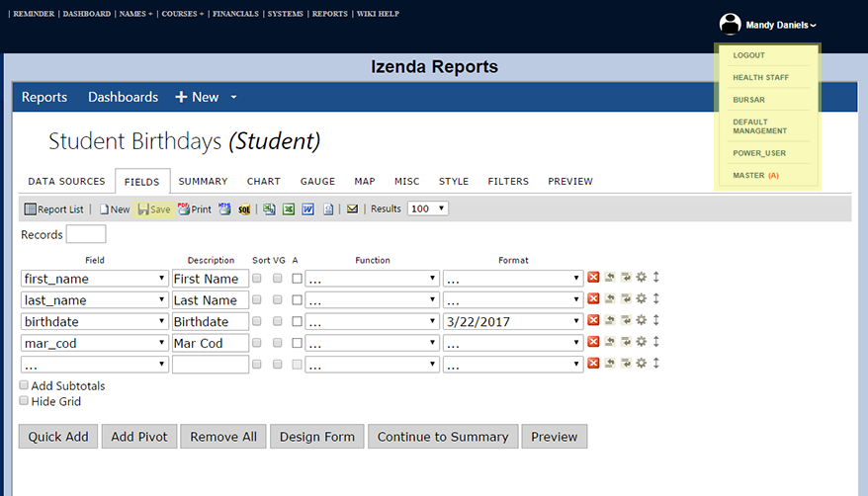Screen dimensions: 868x496
Task: Click the move arrows icon for mar_cod row
Action: (655, 343)
